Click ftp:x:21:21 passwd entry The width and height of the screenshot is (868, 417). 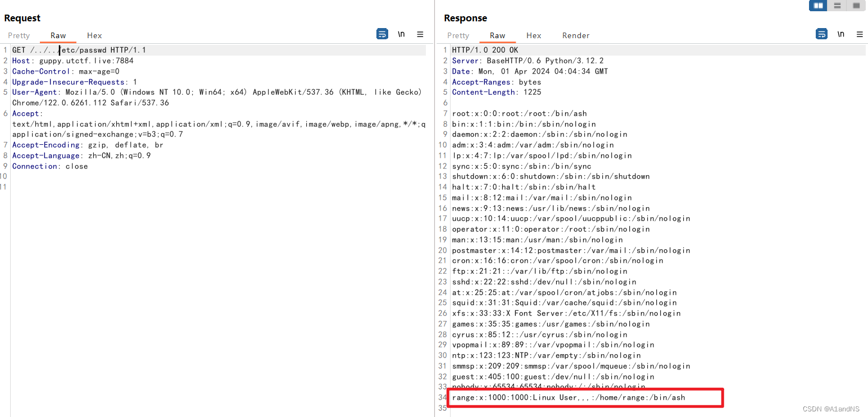[x=540, y=272]
